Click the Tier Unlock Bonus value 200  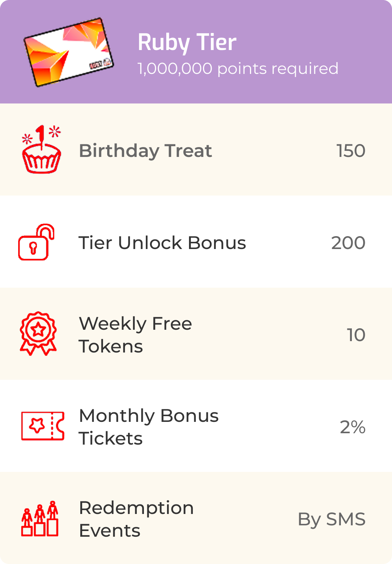pyautogui.click(x=348, y=243)
